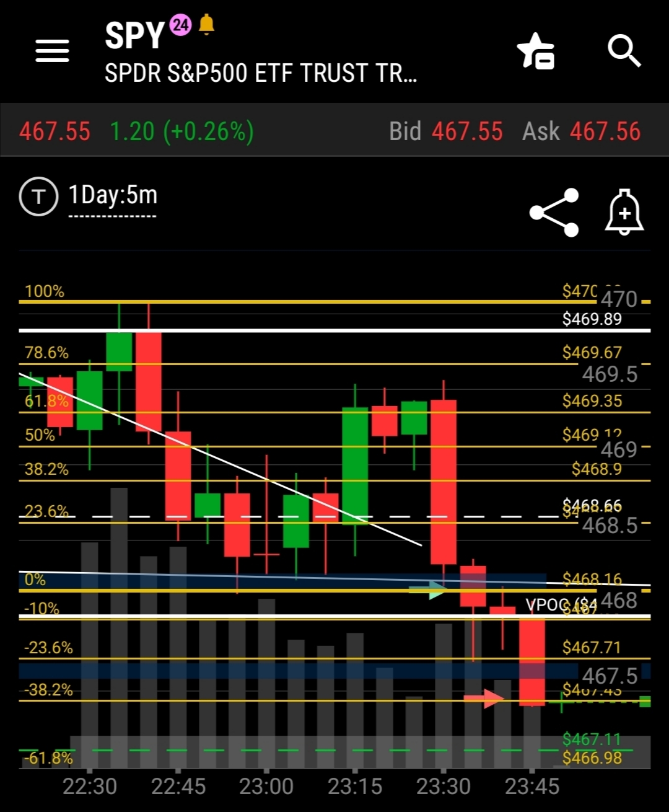The width and height of the screenshot is (669, 812).
Task: Select the green current price marker
Action: tap(645, 702)
